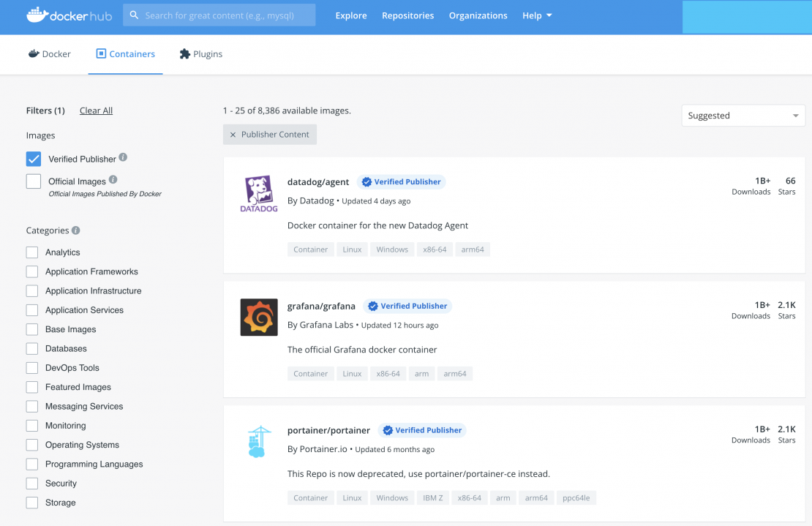This screenshot has height=526, width=812.
Task: Uncheck the Verified Publisher checkbox
Action: point(34,159)
